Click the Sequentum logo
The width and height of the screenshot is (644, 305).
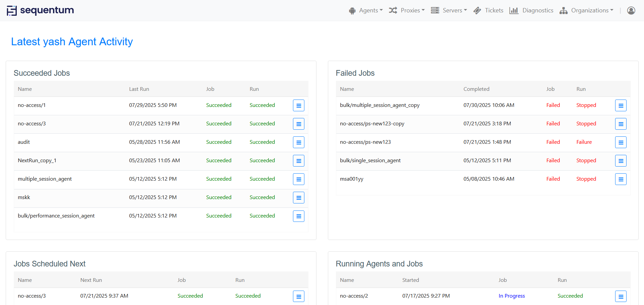tap(40, 11)
